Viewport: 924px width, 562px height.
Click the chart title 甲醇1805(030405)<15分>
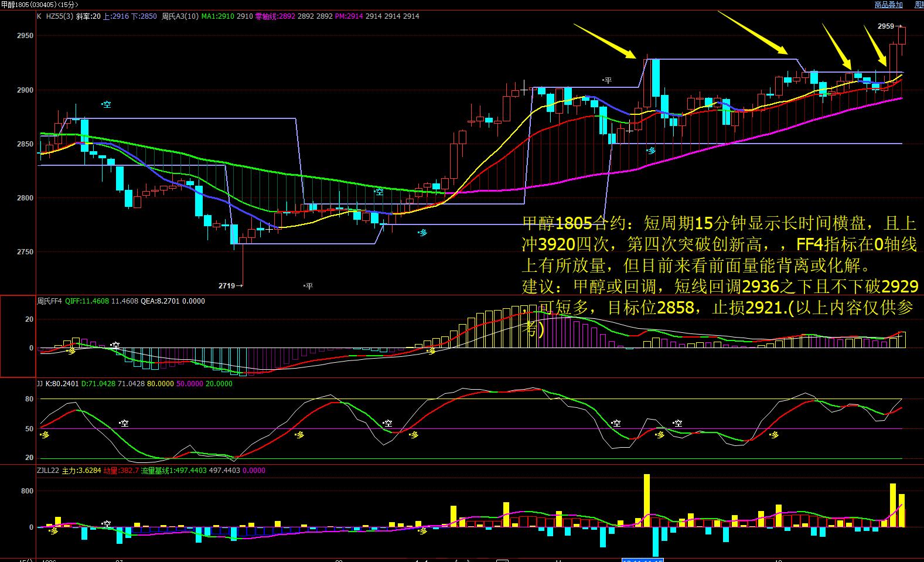[39, 5]
